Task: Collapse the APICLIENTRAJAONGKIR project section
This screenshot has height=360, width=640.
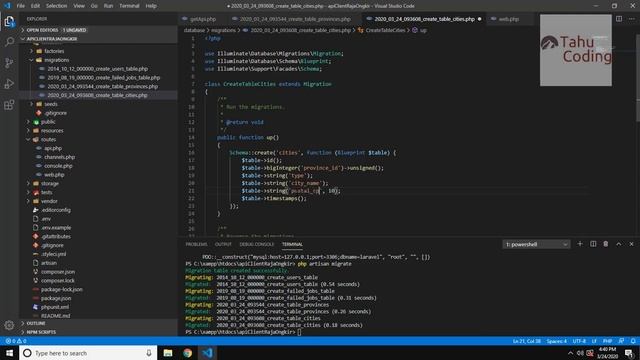Action: coord(98,39)
